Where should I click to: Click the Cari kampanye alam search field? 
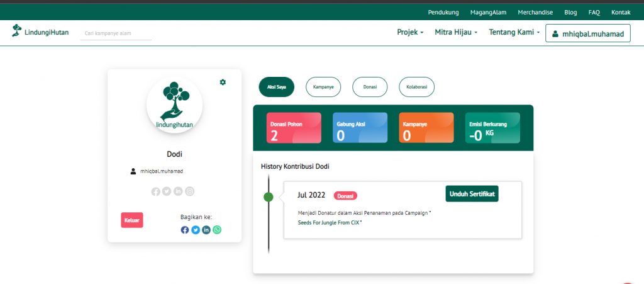[116, 33]
